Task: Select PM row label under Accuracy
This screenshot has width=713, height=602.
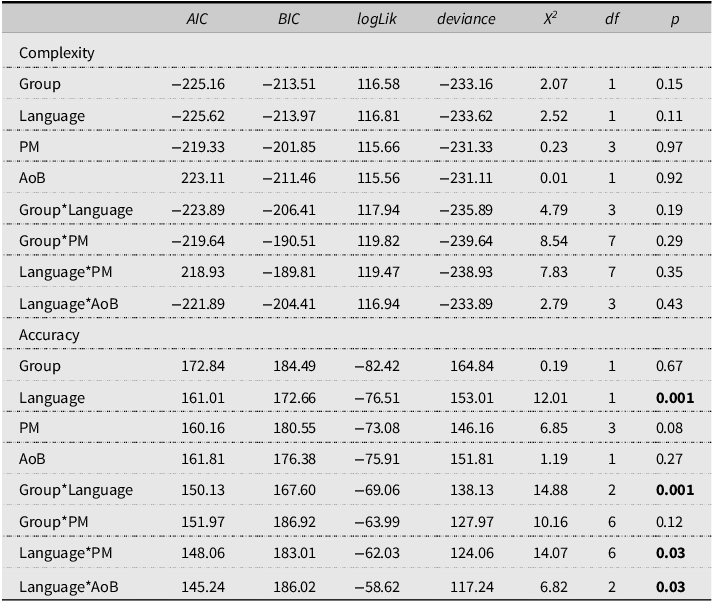Action: pyautogui.click(x=29, y=428)
